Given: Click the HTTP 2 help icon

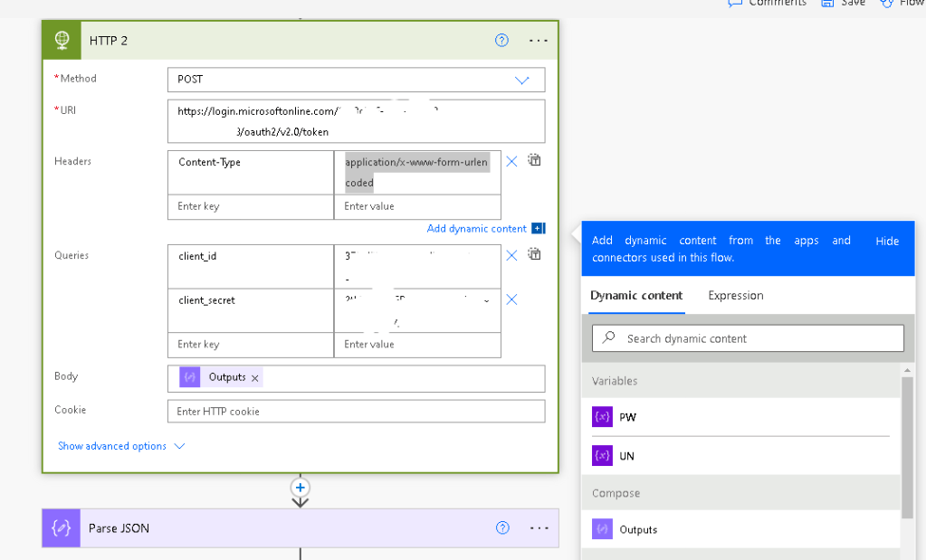Looking at the screenshot, I should 501,41.
